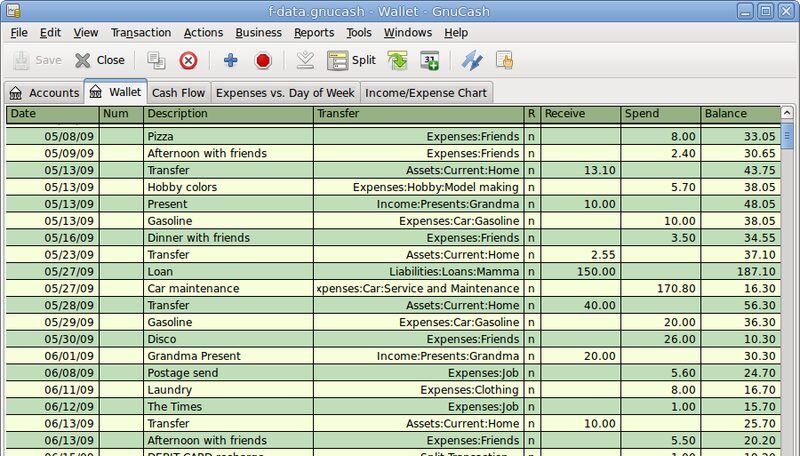Screen dimensions: 800x456
Task: Click reconcile flag in Present row
Action: coord(532,204)
